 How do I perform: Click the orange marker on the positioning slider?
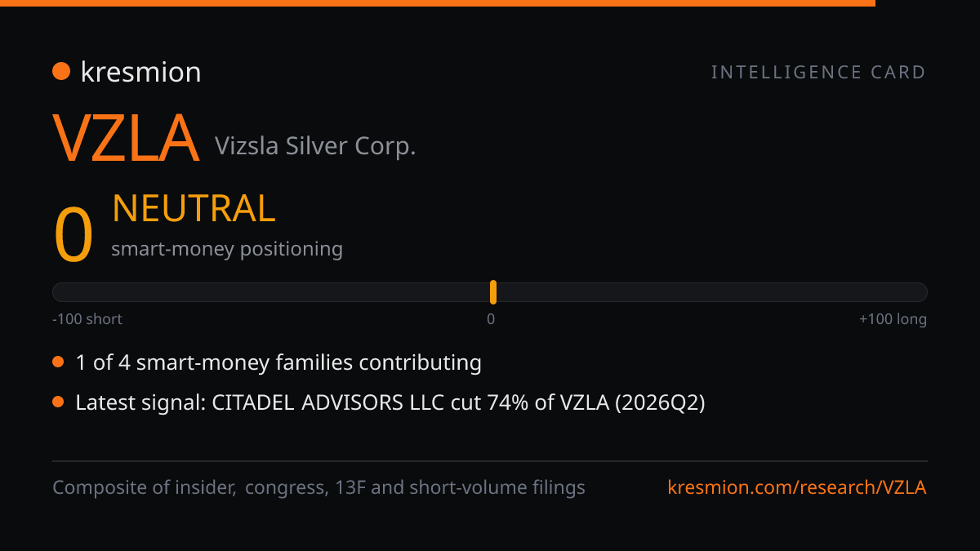pos(493,292)
